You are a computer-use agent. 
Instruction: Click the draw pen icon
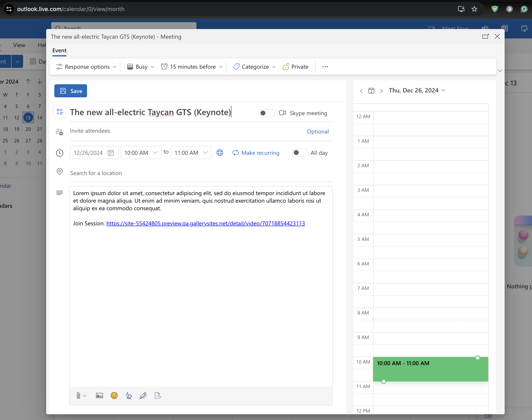pyautogui.click(x=143, y=396)
